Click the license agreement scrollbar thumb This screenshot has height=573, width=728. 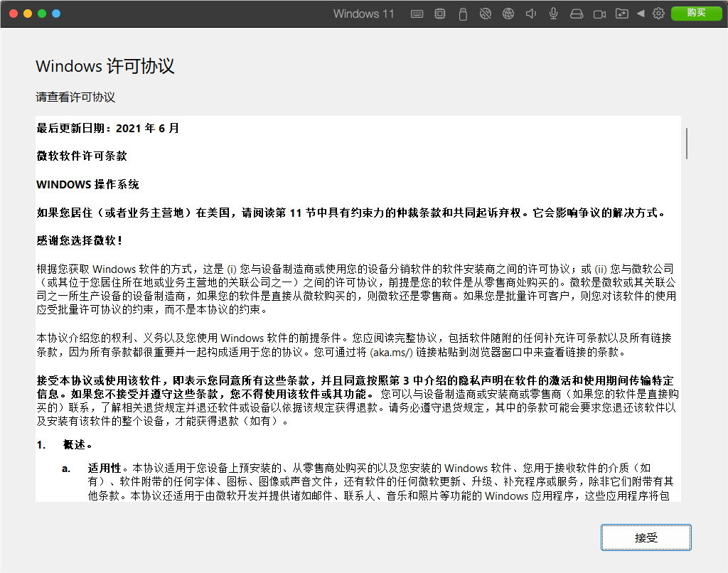686,144
